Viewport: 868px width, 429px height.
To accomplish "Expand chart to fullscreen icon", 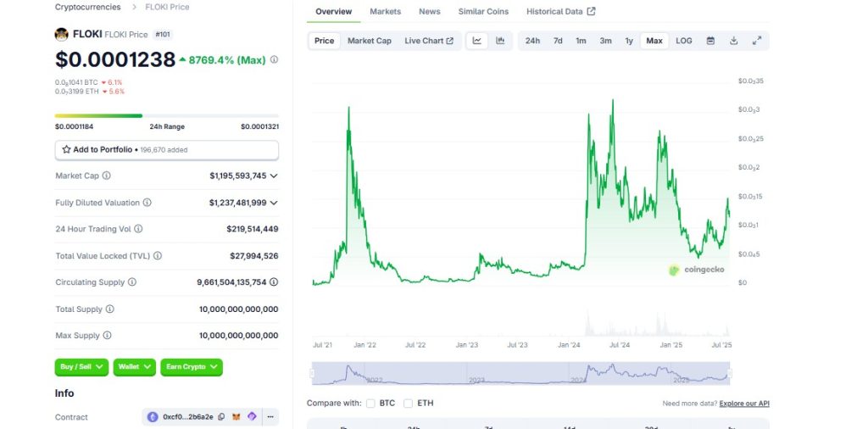I will (x=757, y=41).
